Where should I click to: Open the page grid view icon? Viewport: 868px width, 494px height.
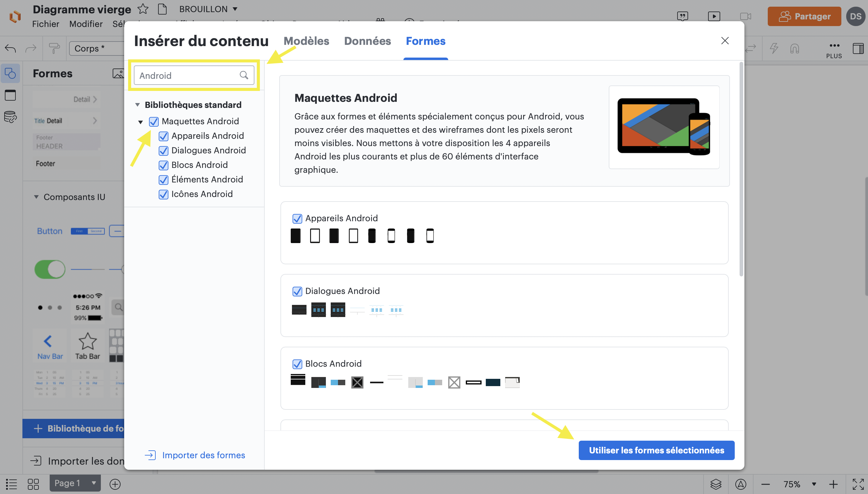tap(33, 484)
